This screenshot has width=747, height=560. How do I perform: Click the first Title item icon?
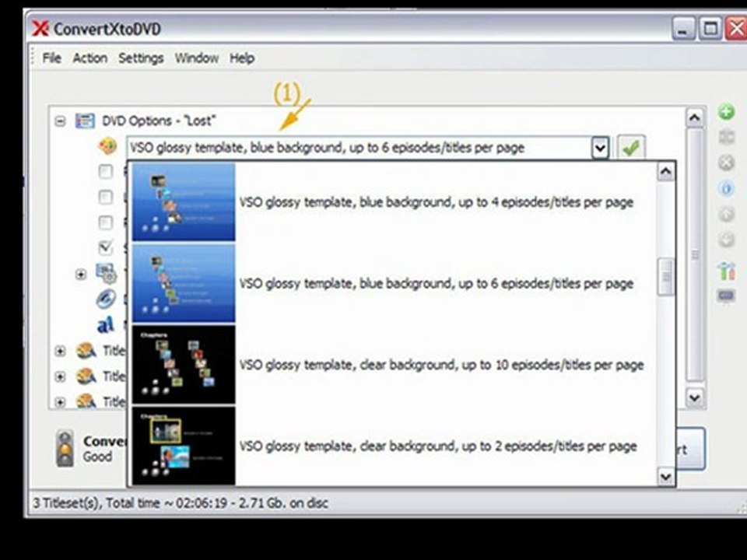(86, 351)
